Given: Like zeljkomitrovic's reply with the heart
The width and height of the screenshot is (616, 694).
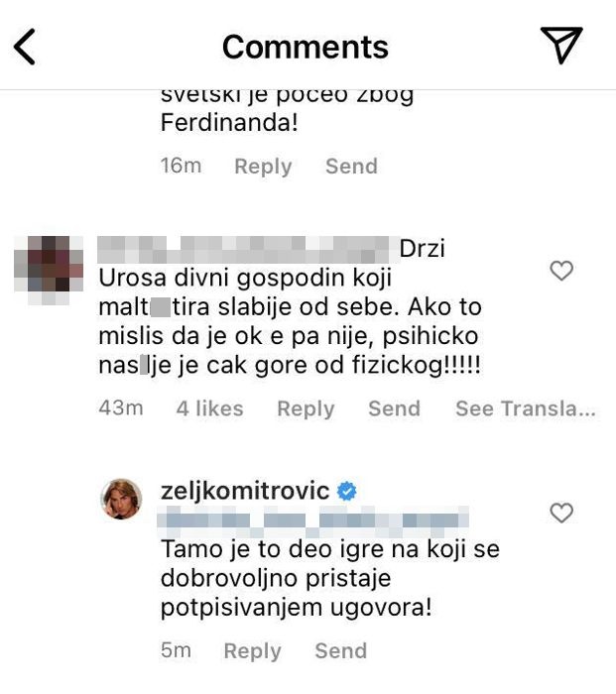Looking at the screenshot, I should click(561, 513).
